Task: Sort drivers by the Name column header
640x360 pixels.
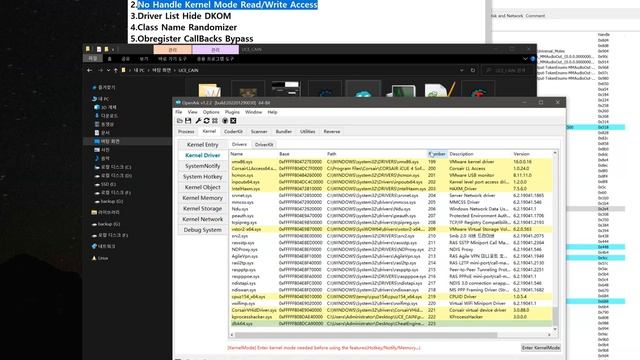Action: tap(253, 154)
